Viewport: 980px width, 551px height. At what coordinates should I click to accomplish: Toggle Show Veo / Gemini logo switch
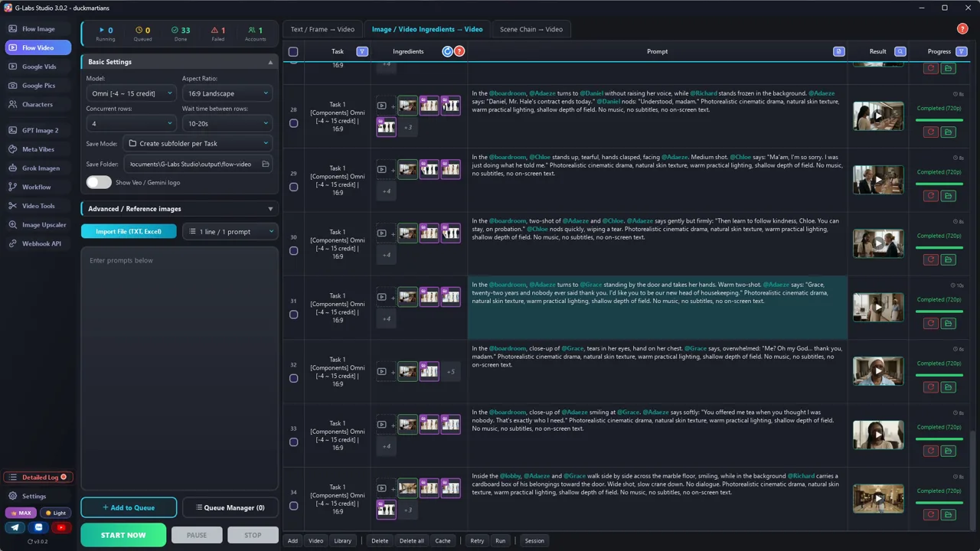click(99, 182)
